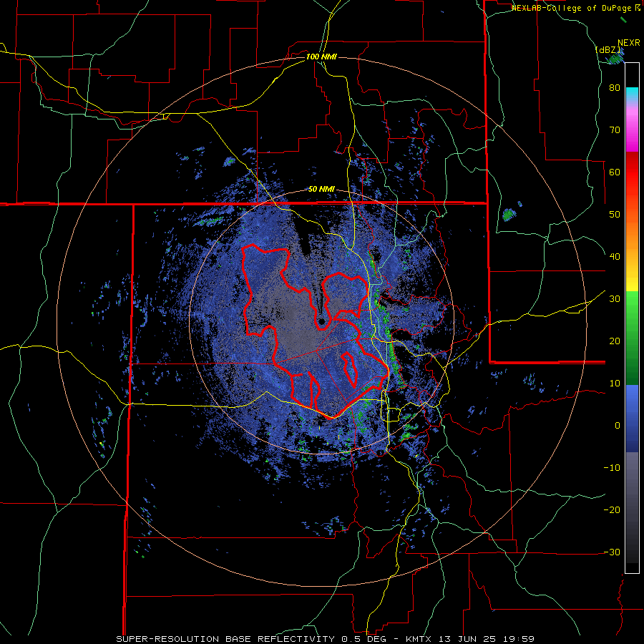Image resolution: width=644 pixels, height=644 pixels.
Task: Click the 80 value on the reflectivity scale
Action: click(615, 87)
